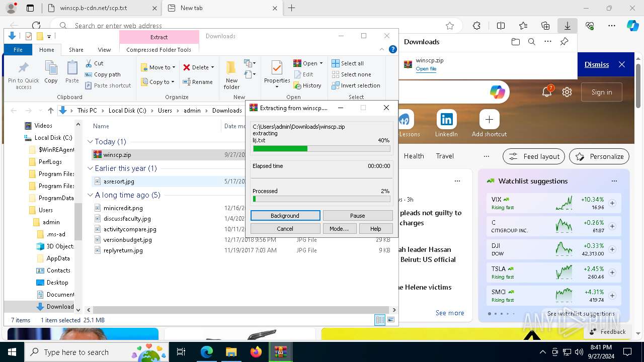Search downloads in Edge panel
Viewport: 644px width, 362px height.
click(531, 42)
